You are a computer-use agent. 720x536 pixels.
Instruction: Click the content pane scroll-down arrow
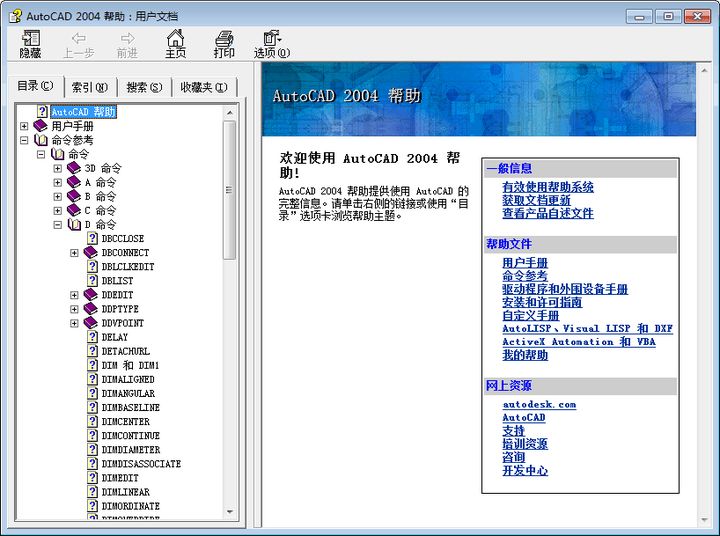point(704,520)
